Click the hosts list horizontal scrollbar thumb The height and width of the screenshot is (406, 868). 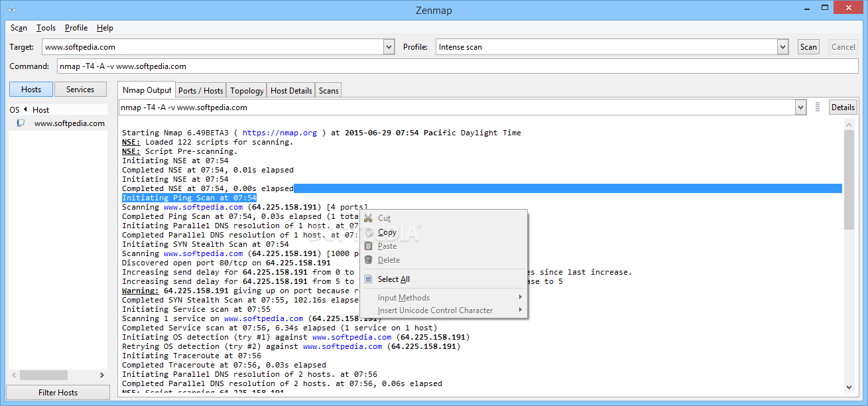tap(44, 375)
